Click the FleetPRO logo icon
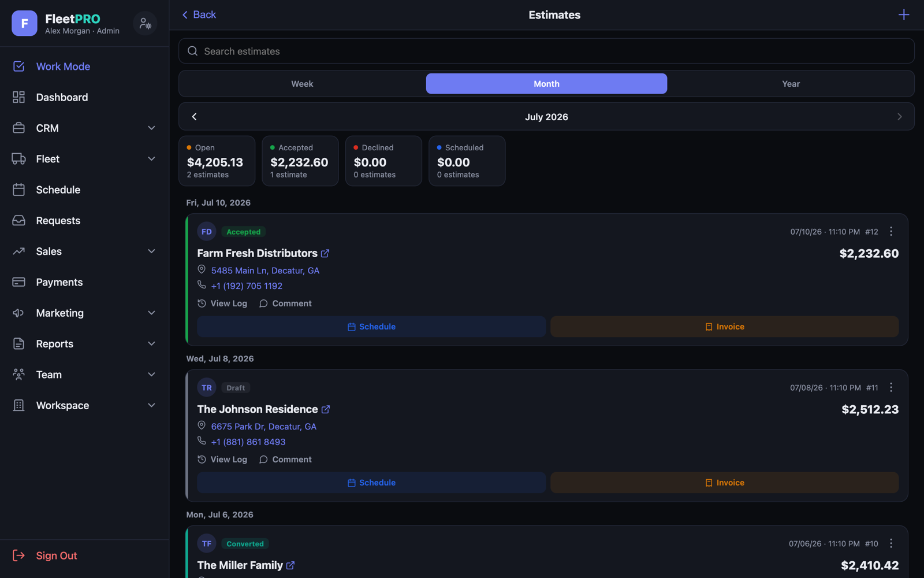Screen dimensions: 924x578 (x=24, y=23)
